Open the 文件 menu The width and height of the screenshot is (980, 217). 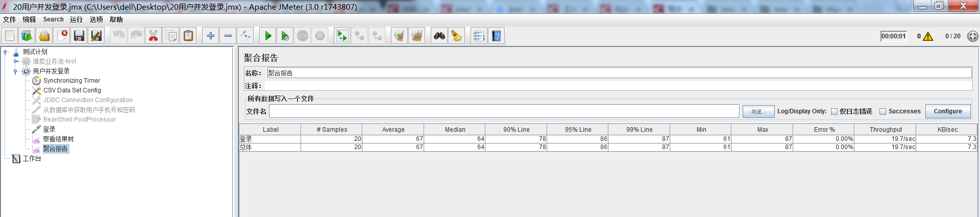pyautogui.click(x=10, y=19)
